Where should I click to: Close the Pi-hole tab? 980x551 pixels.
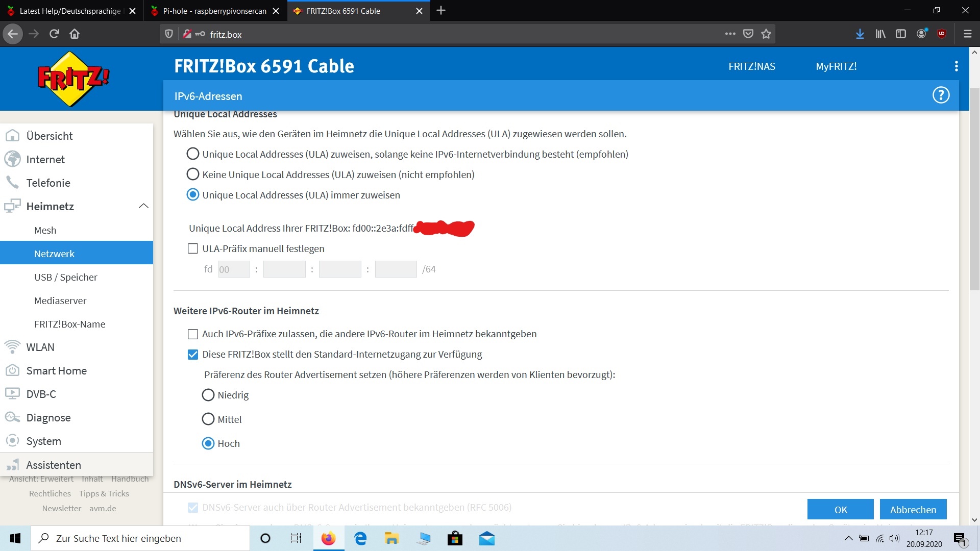click(x=276, y=11)
